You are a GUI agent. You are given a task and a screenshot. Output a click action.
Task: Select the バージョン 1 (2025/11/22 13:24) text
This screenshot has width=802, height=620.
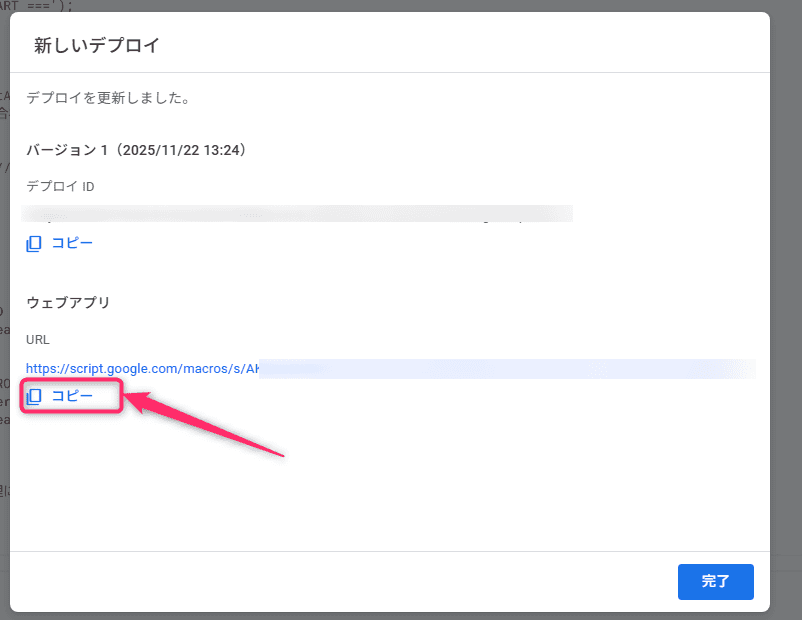[137, 150]
